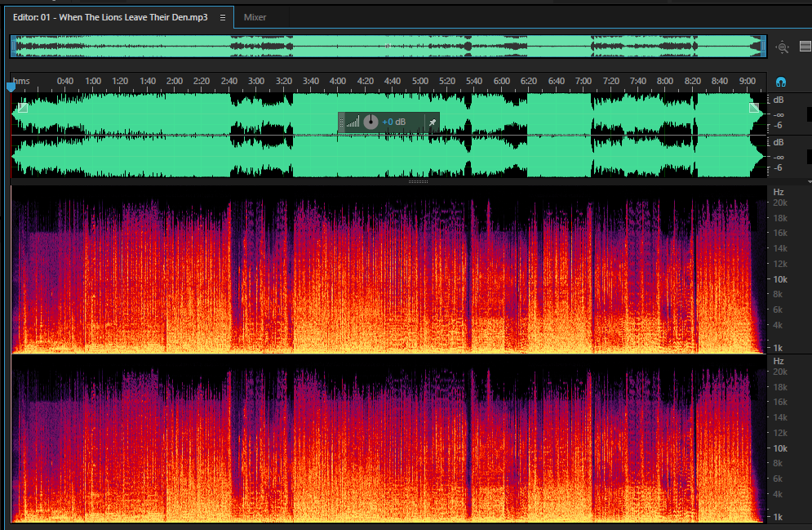Click the blue playhead marker on the ruler

11,87
